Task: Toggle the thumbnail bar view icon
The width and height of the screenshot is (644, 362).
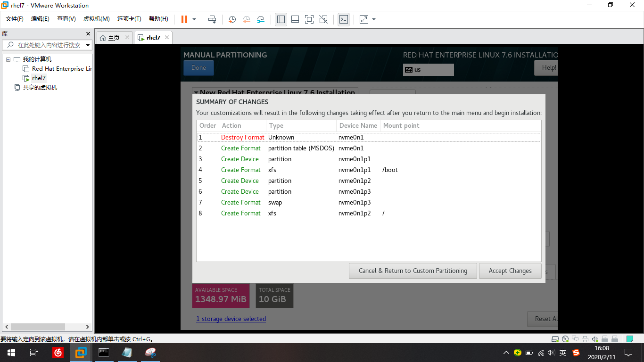Action: [x=295, y=19]
